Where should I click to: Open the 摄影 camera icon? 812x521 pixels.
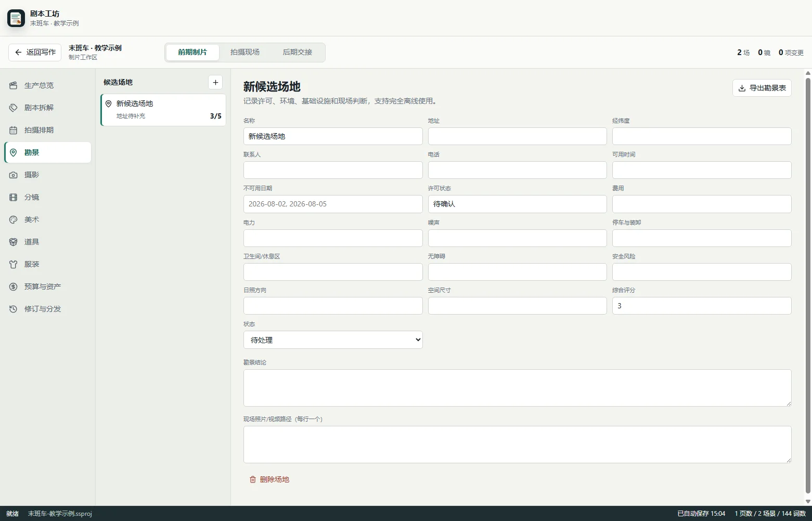[14, 175]
